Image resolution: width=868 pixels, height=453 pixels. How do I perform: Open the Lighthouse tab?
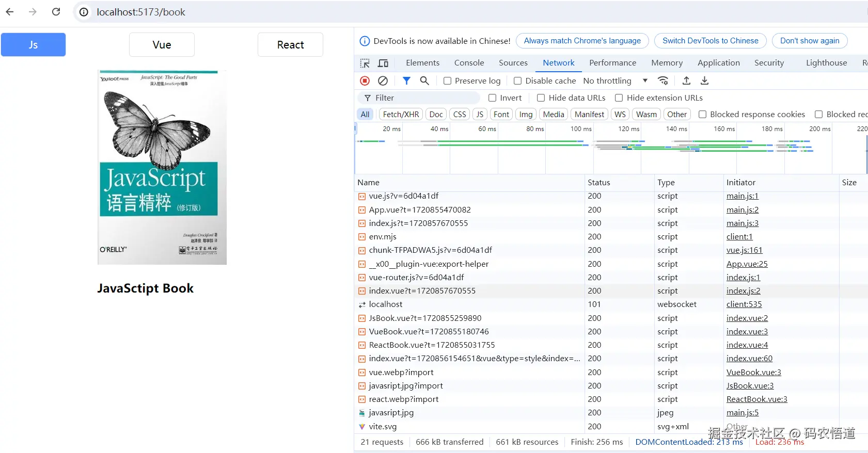827,63
